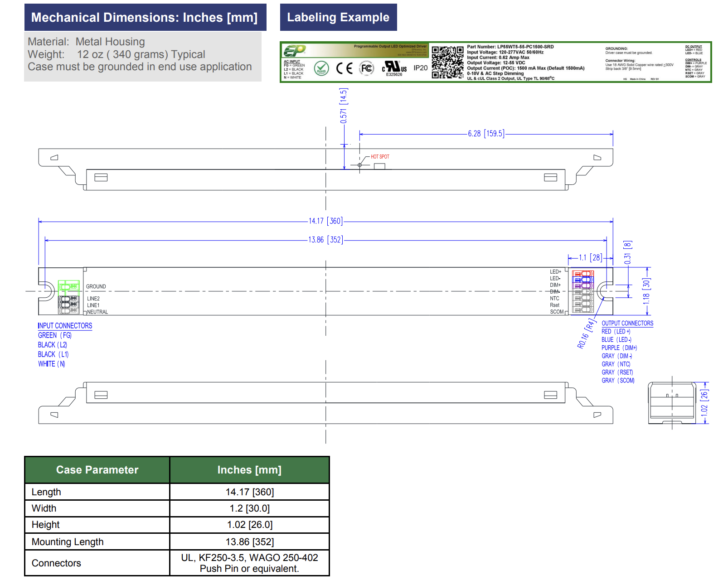This screenshot has height=580, width=728.
Task: Click the green ground input connector terminal
Action: (68, 286)
